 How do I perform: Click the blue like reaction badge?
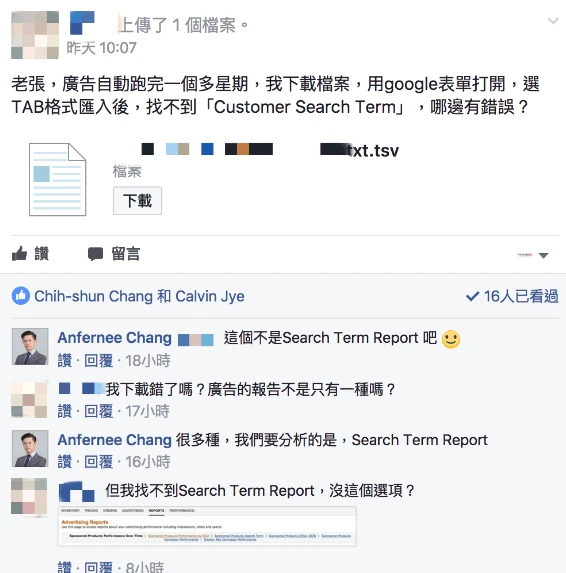[x=20, y=296]
